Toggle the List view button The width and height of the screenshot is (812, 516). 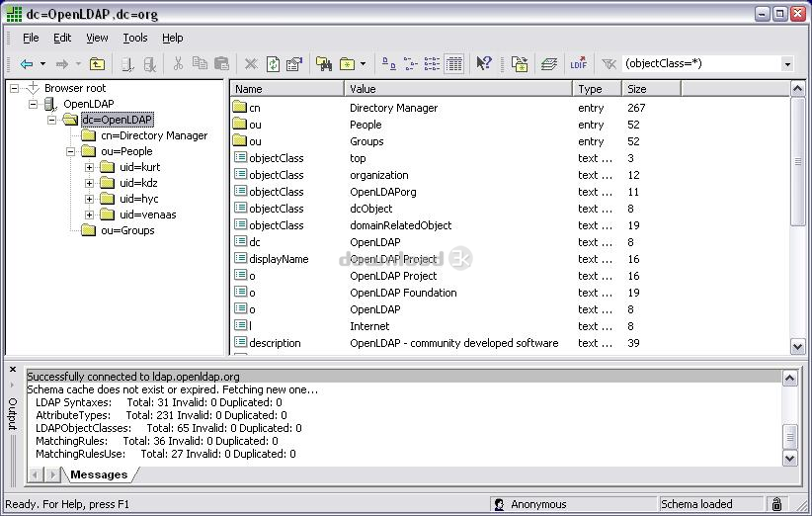pyautogui.click(x=432, y=64)
